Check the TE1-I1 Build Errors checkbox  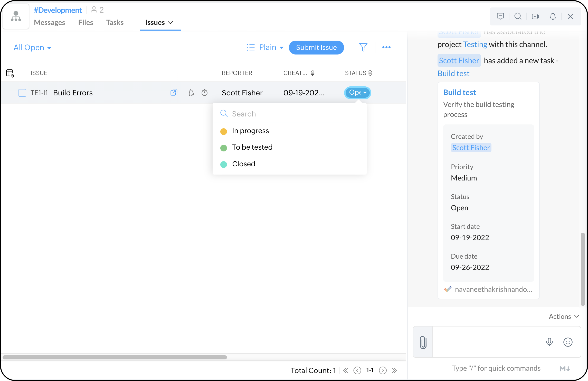22,93
